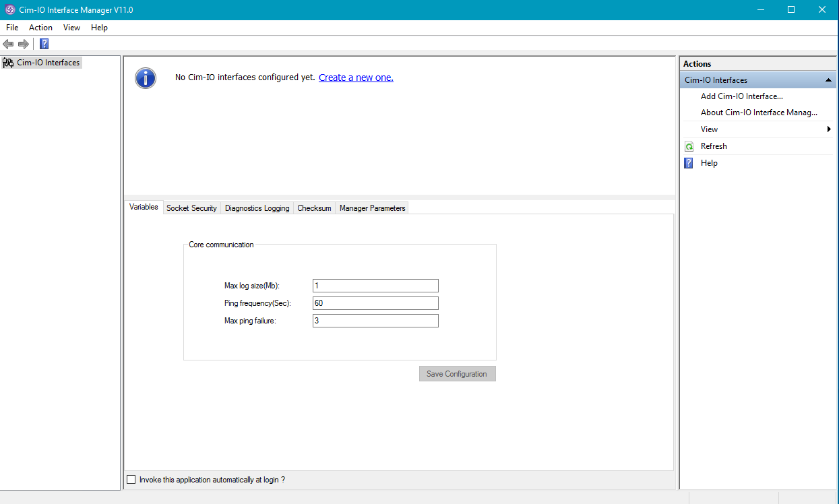Open the File menu
The width and height of the screenshot is (839, 504).
pos(12,28)
